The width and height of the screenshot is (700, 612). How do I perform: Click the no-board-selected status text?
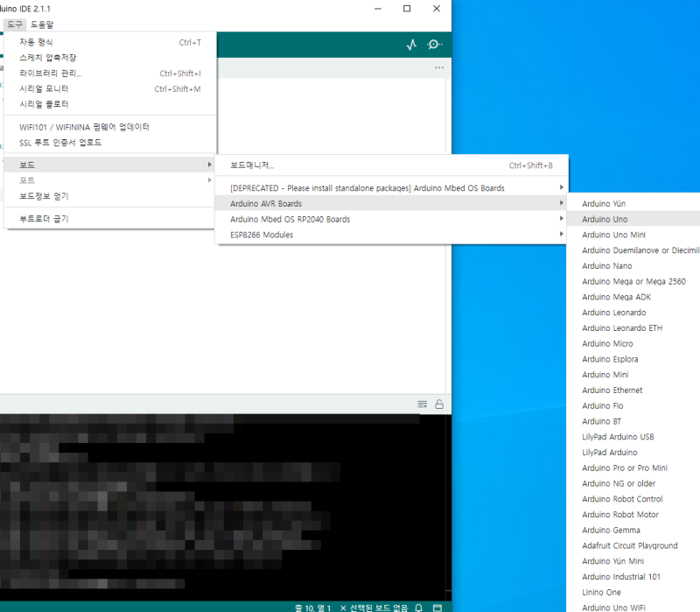374,608
